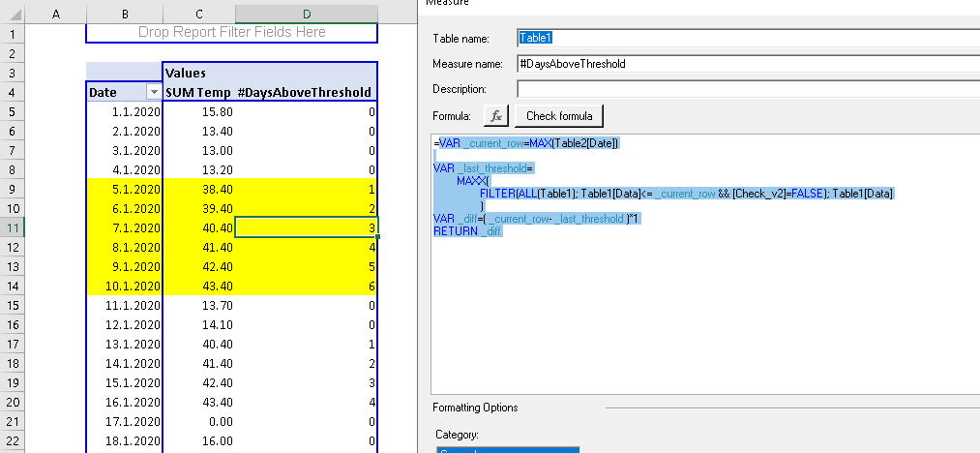Screen dimensions: 980x453
Task: Select the date cell 17.1.2020
Action: pyautogui.click(x=125, y=422)
